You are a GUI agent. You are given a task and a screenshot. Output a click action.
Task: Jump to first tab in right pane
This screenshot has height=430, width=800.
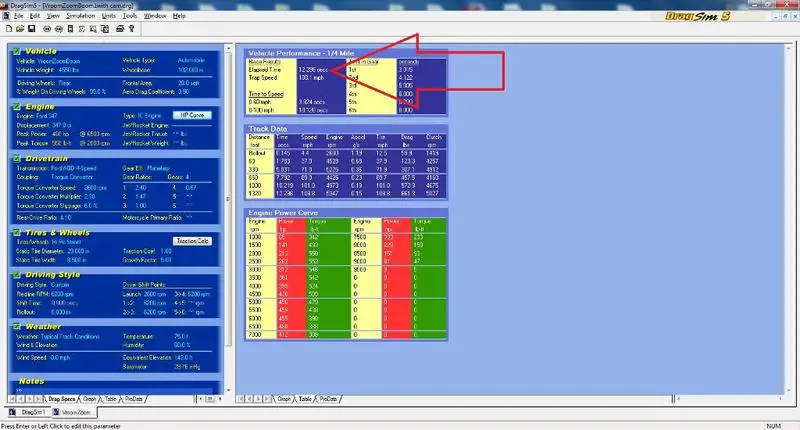[x=241, y=399]
